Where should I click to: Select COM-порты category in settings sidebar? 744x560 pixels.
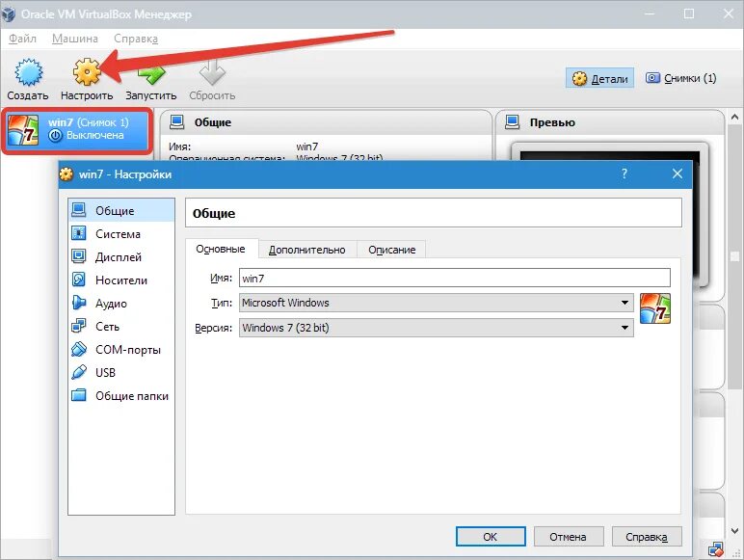(121, 350)
